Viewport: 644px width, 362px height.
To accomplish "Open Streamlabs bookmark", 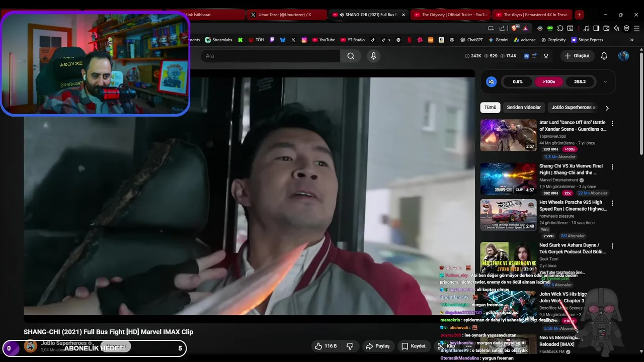I will [x=218, y=40].
